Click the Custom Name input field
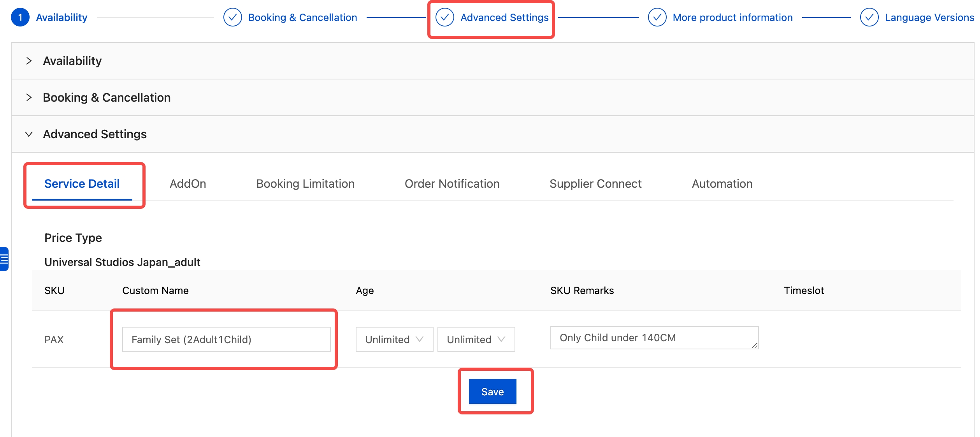The height and width of the screenshot is (437, 980). [226, 339]
